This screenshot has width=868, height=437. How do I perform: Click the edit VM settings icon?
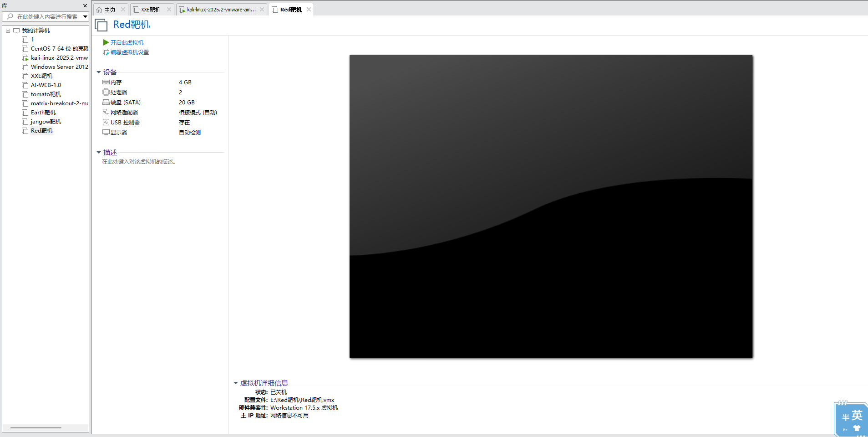[x=106, y=52]
